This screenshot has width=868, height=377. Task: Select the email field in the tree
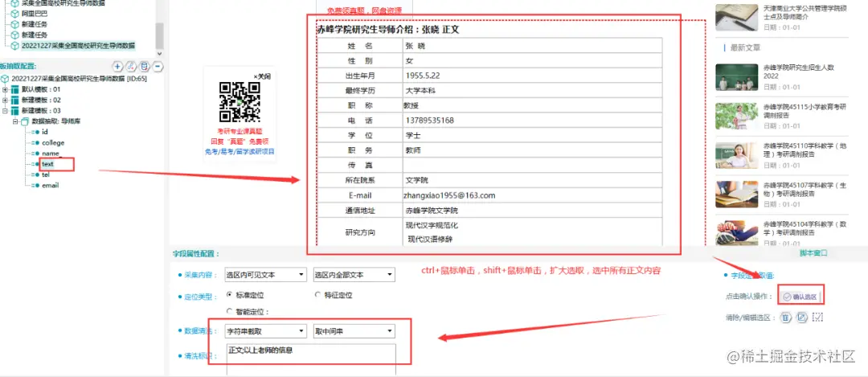[50, 186]
